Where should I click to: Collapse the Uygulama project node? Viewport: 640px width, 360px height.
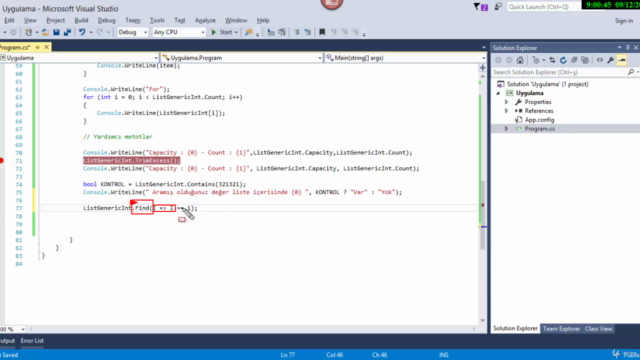498,93
